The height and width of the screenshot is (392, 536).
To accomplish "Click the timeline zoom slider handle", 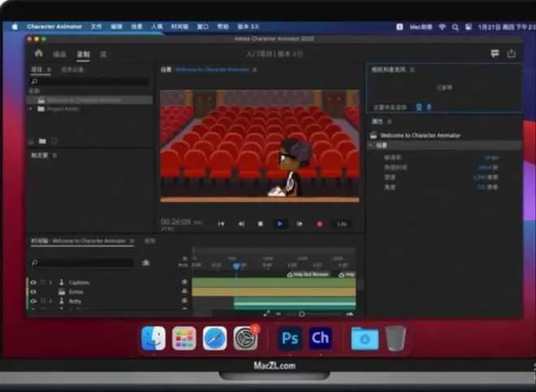I will click(x=302, y=313).
